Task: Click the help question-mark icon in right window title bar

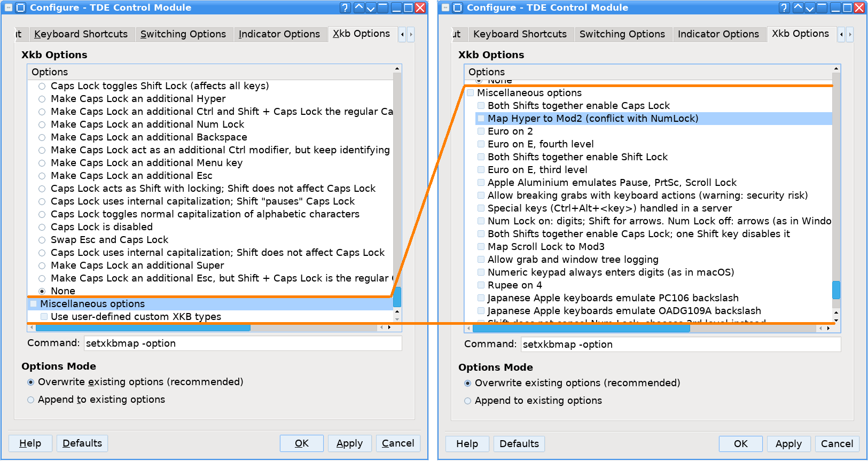Action: [784, 7]
